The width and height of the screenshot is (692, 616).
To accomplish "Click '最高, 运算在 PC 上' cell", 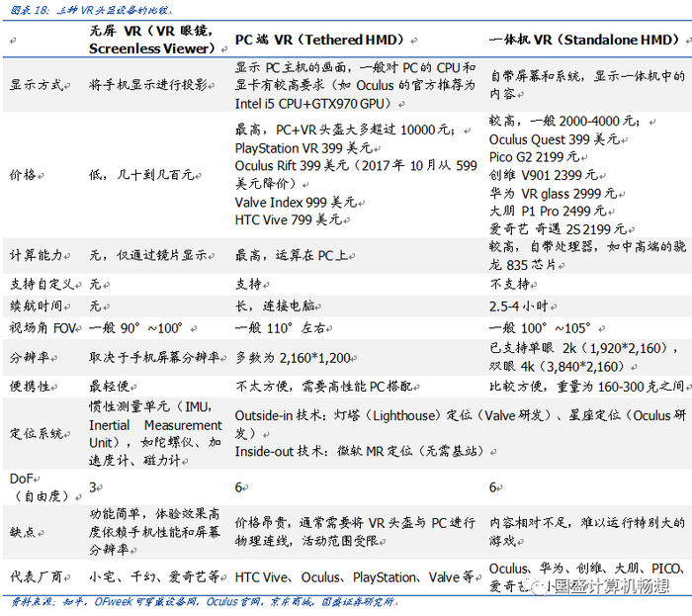I will 292,255.
